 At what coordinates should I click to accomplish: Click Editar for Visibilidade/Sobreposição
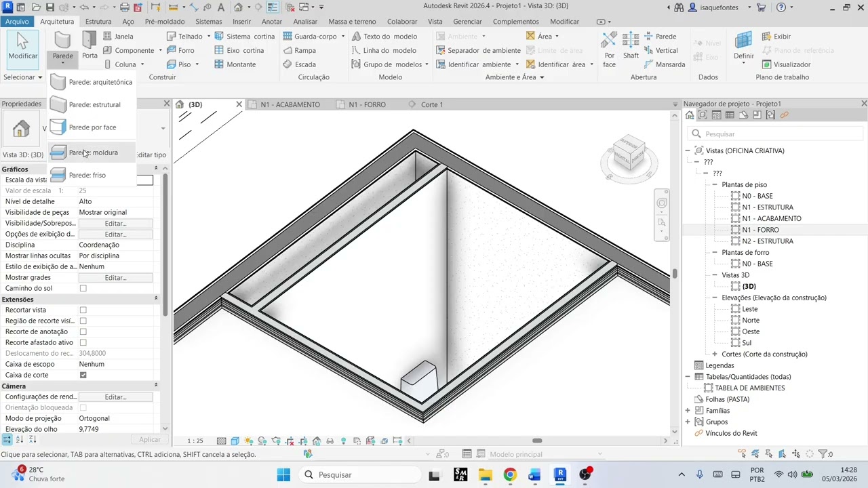(115, 223)
